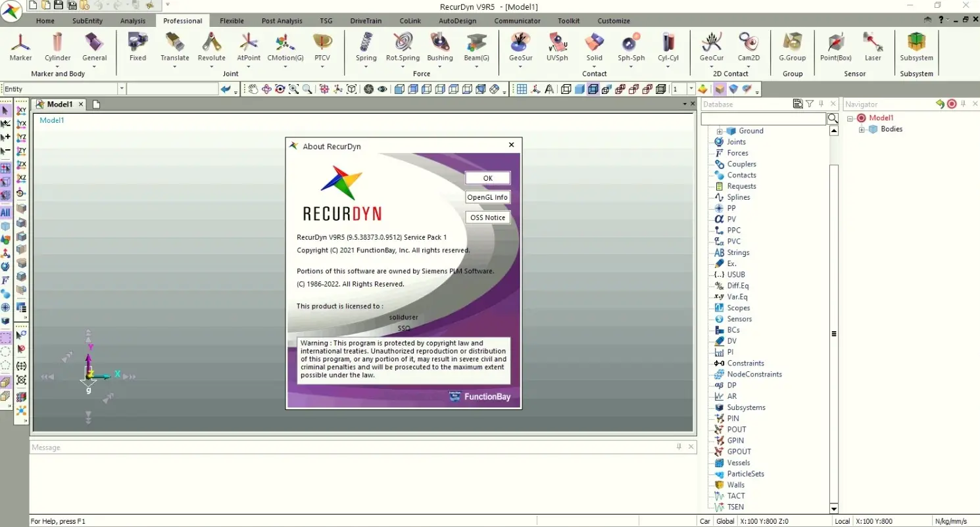Select ParticleSets in the Database tree
The height and width of the screenshot is (527, 980).
[x=745, y=474]
